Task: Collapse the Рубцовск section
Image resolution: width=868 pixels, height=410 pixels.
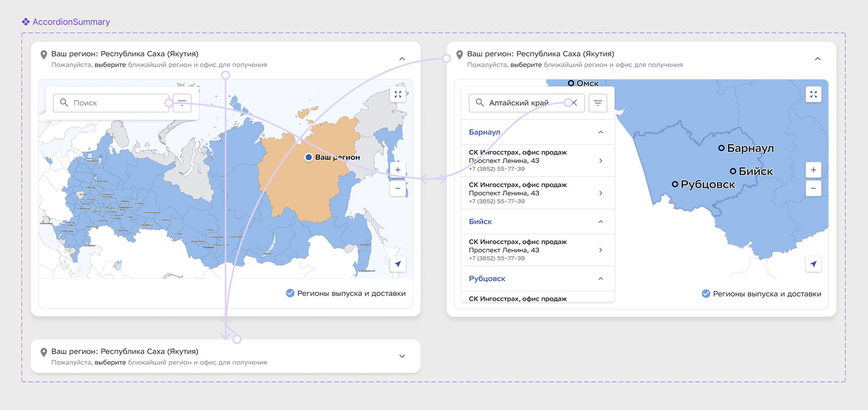Action: (600, 279)
